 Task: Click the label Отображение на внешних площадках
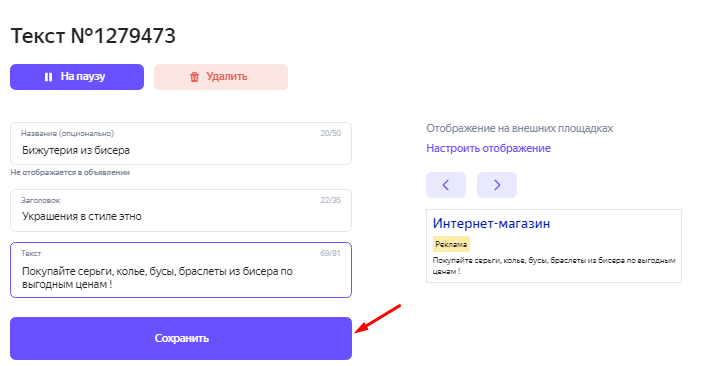click(x=519, y=129)
